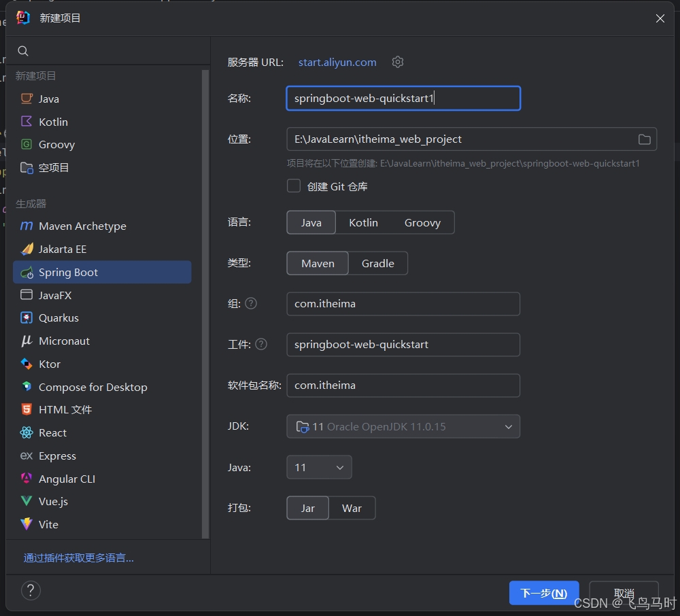Click the Vue.js icon
The image size is (680, 616).
[x=27, y=501]
